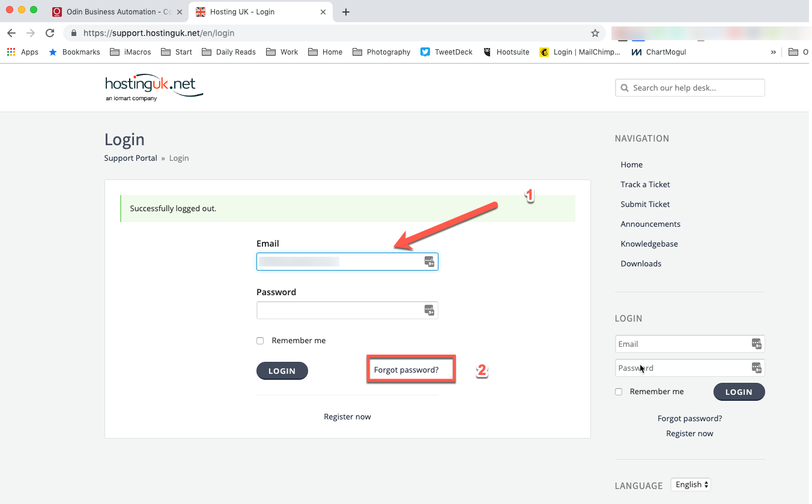Switch to the Odin Business Automation tab
Screen dimensions: 812x504
point(118,12)
